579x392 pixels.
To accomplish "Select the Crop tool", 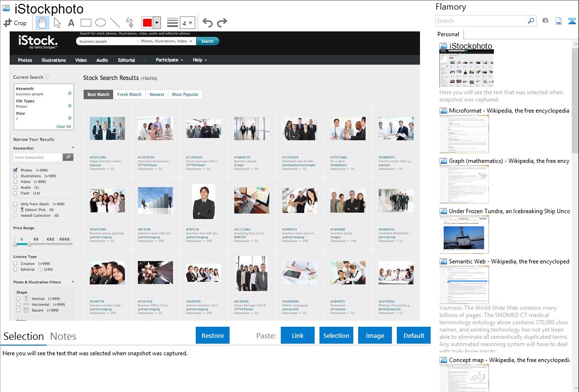I will coord(15,23).
